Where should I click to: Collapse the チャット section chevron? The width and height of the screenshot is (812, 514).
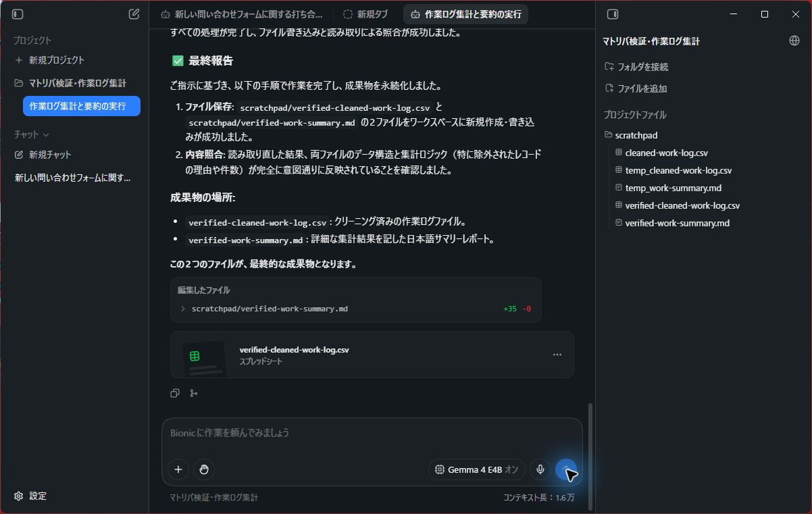pyautogui.click(x=46, y=135)
